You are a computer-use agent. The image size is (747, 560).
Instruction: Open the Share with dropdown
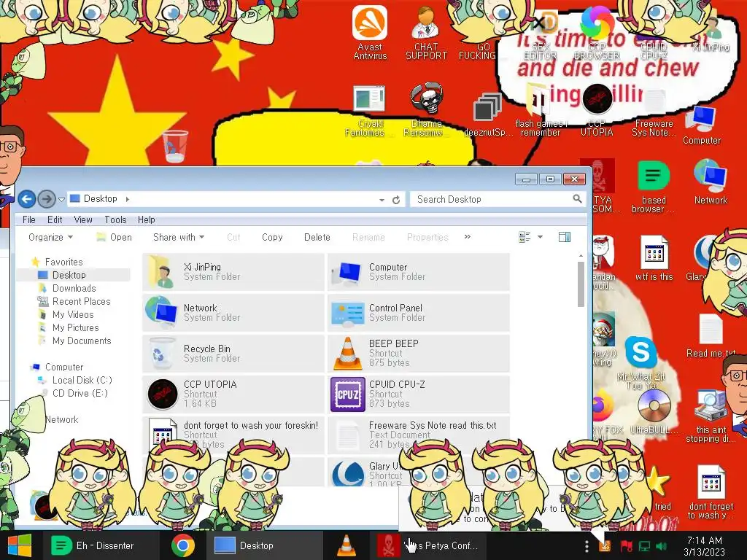[179, 237]
